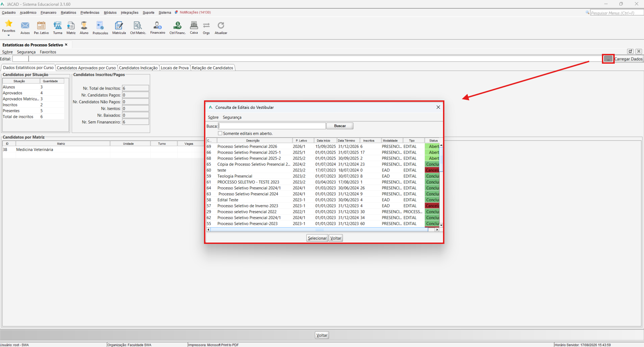The height and width of the screenshot is (347, 644).
Task: Select 'Aprovados Matricu...' row in Candidatos por Situação
Action: [33, 99]
